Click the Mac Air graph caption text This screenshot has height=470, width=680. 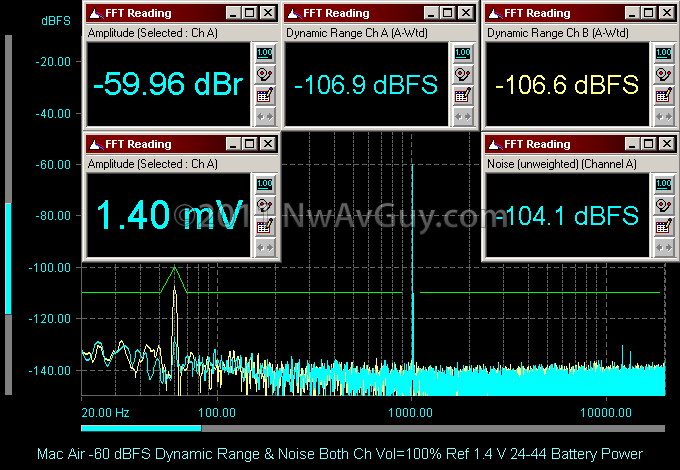(340, 454)
